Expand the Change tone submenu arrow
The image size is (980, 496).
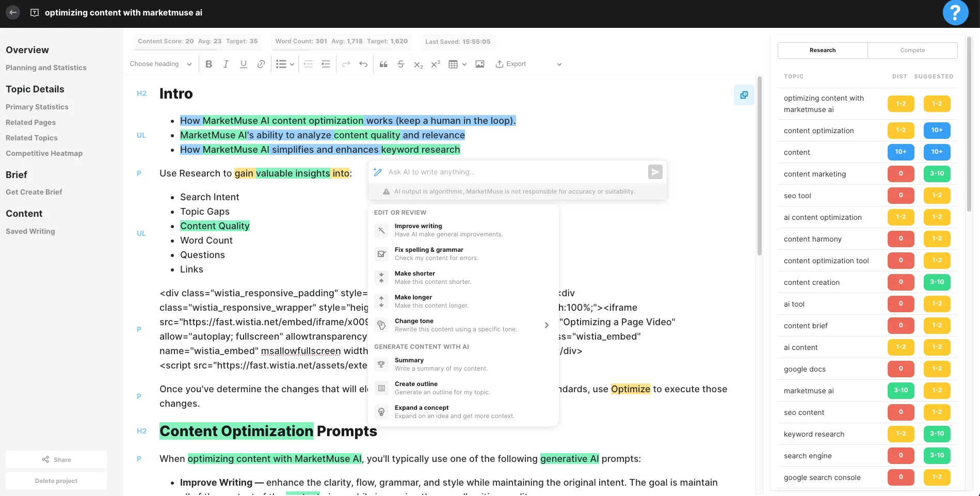pyautogui.click(x=547, y=325)
